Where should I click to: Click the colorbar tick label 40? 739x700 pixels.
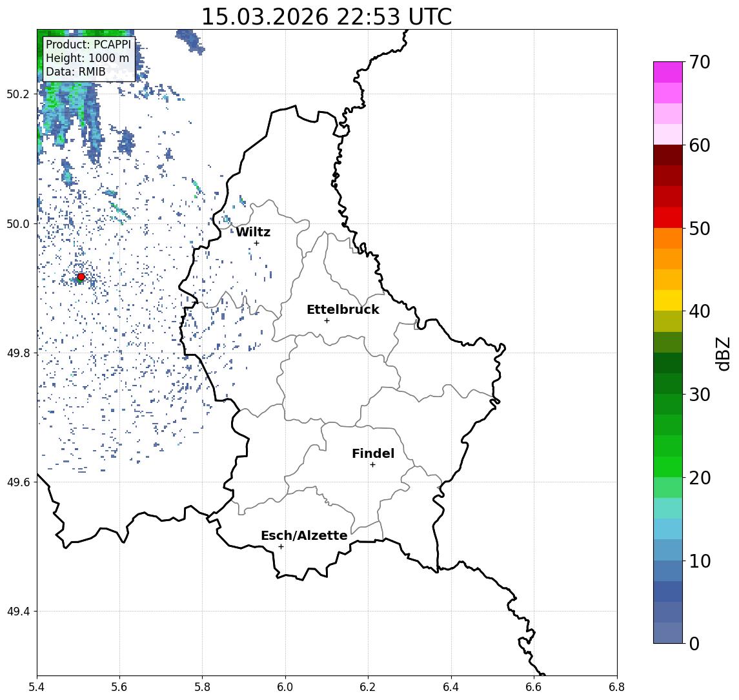tap(700, 311)
